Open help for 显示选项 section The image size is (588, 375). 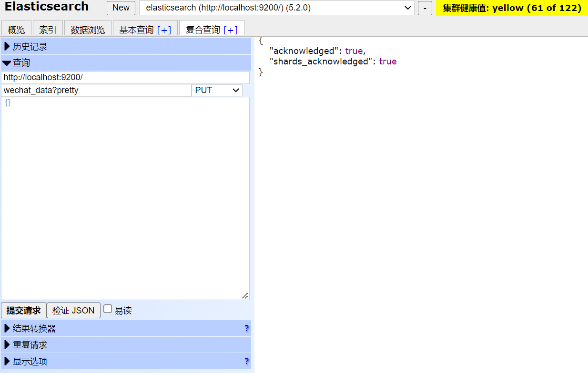247,361
